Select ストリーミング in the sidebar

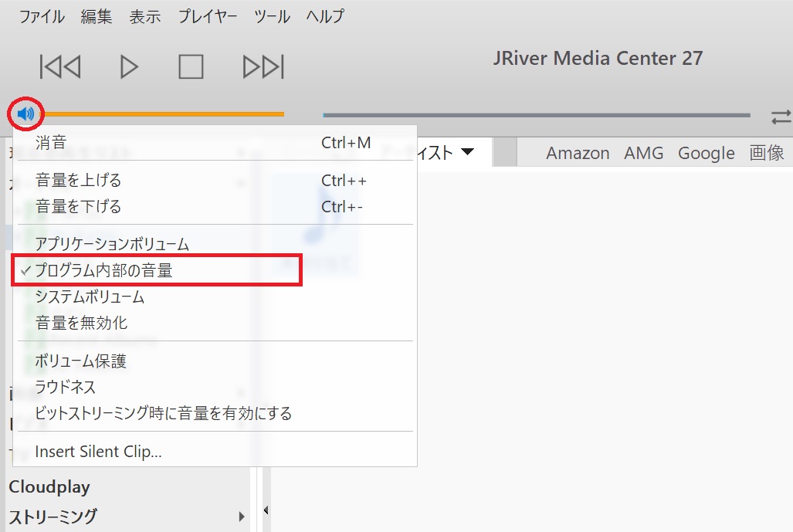pyautogui.click(x=53, y=517)
